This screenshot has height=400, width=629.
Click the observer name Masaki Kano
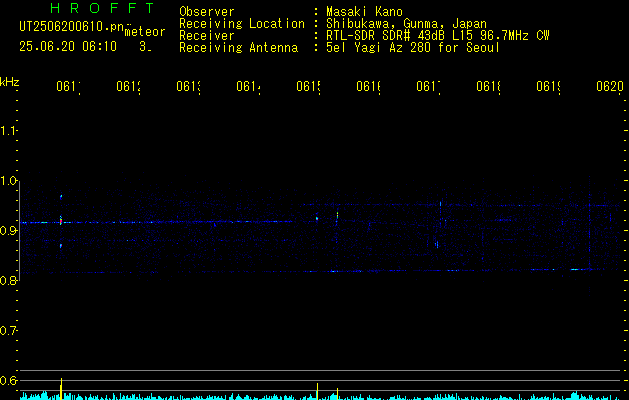pos(364,12)
